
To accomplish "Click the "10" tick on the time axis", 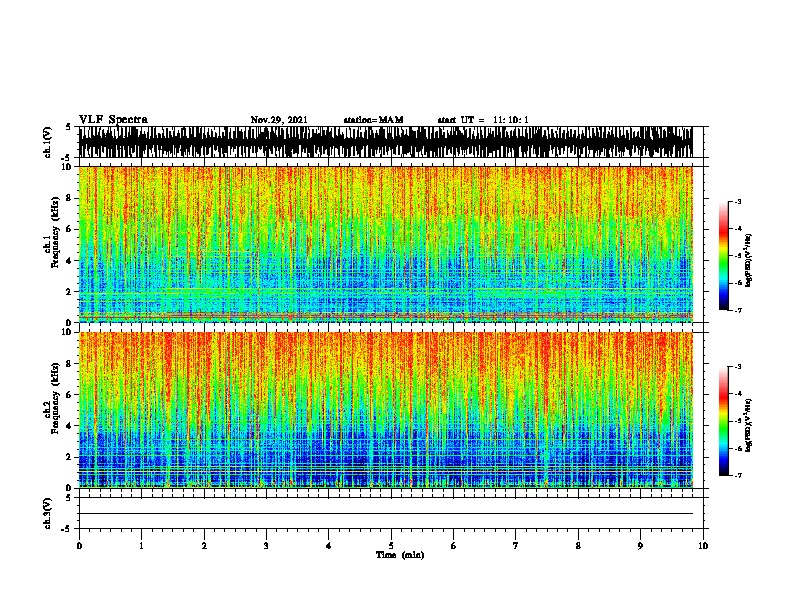I will coord(703,546).
